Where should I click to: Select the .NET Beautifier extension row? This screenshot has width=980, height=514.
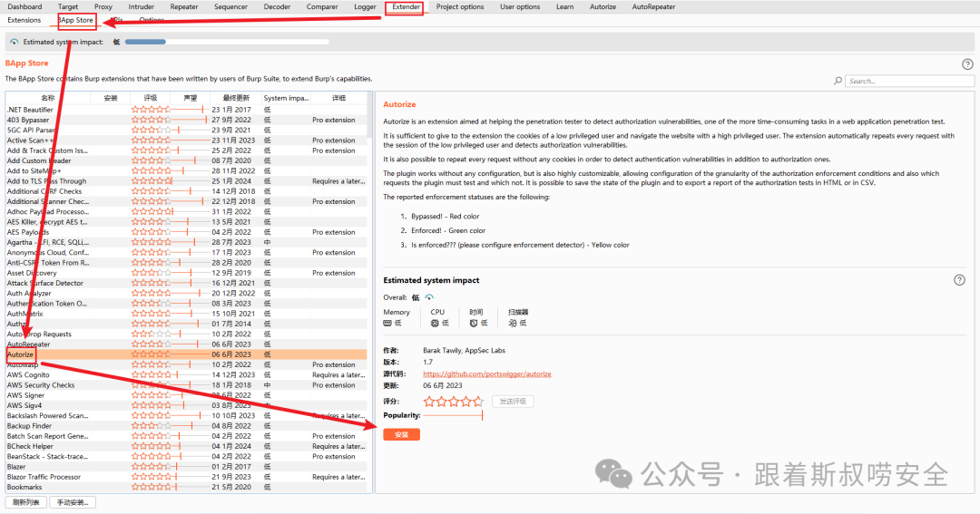click(x=186, y=110)
